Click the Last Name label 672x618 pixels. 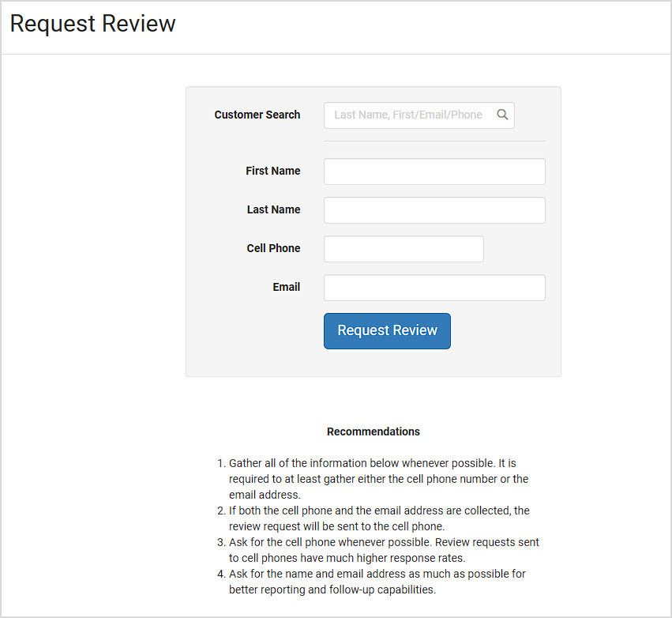tap(273, 209)
